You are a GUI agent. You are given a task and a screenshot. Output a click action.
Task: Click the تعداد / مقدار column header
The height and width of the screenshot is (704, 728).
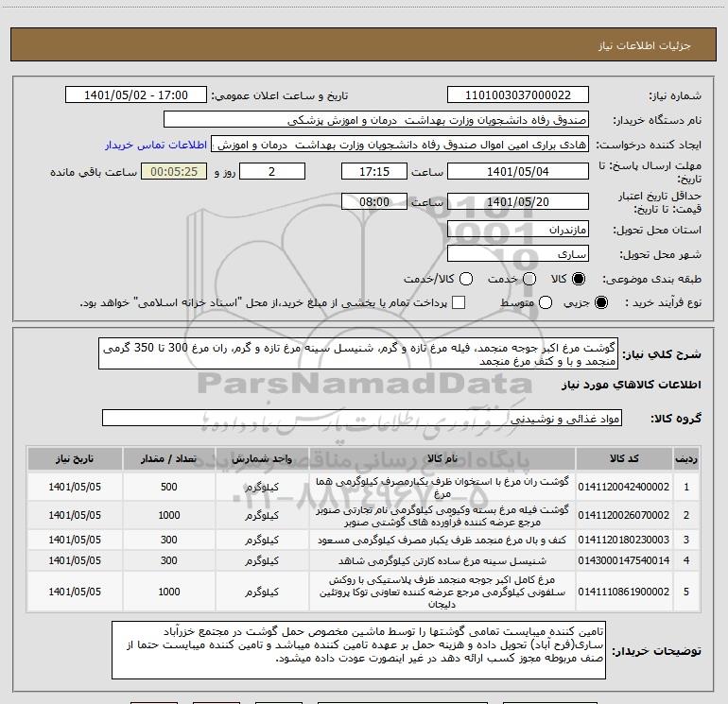(169, 459)
